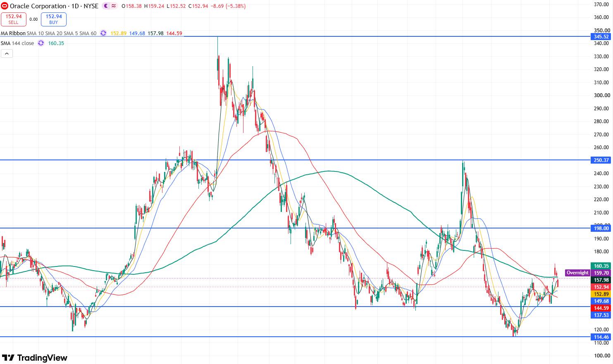613x364 pixels.
Task: Click the circular arrows icon on SMA 144
Action: tap(41, 43)
